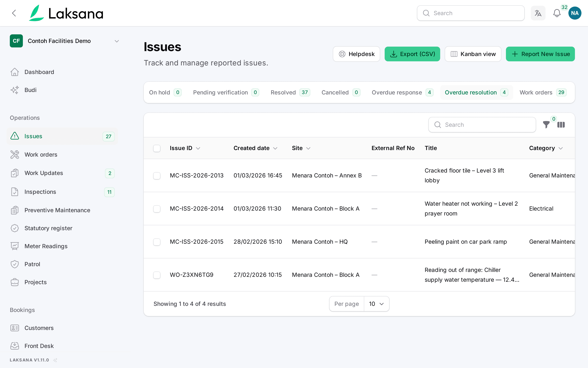Sort by Site column
Viewport: 588px width, 368px height.
tap(301, 148)
